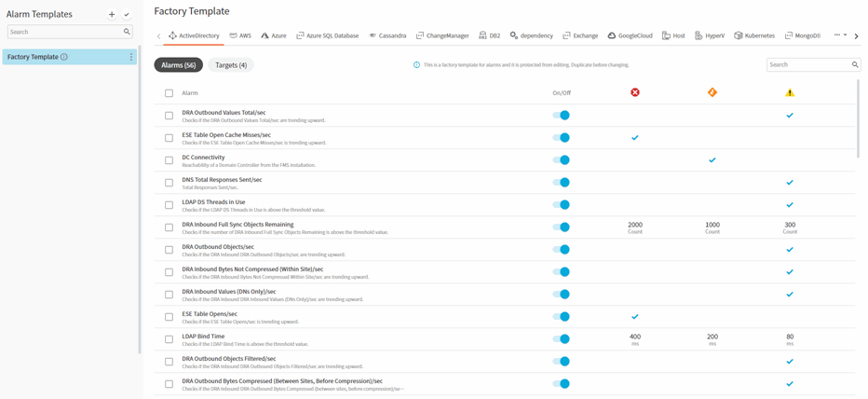Select the Alarms (56) pill button
868x399 pixels.
178,65
